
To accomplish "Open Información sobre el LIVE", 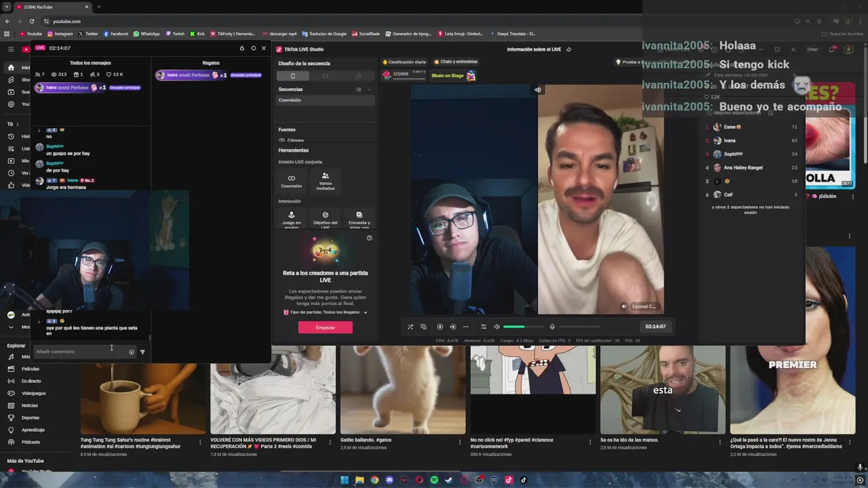I will [534, 49].
